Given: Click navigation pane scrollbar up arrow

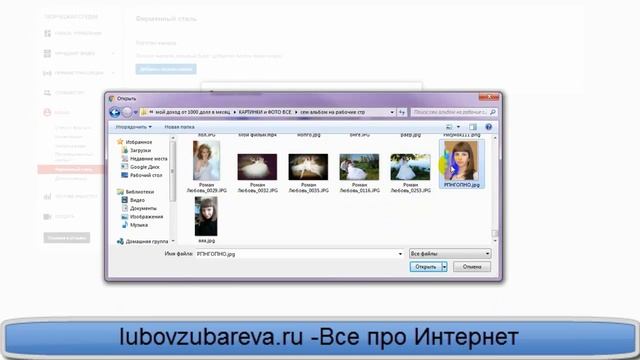Looking at the screenshot, I should click(x=173, y=138).
